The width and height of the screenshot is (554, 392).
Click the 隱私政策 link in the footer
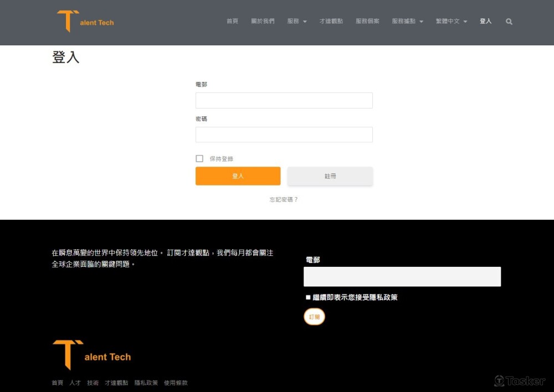tap(146, 383)
